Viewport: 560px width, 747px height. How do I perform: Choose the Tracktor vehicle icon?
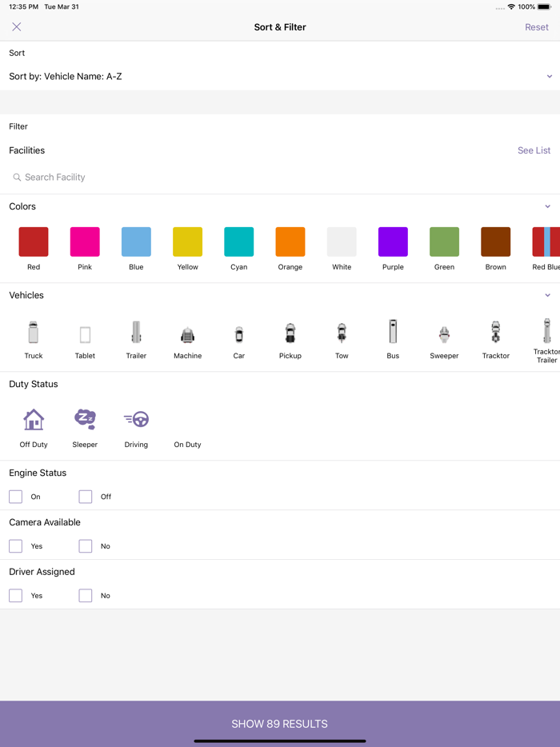coord(496,332)
